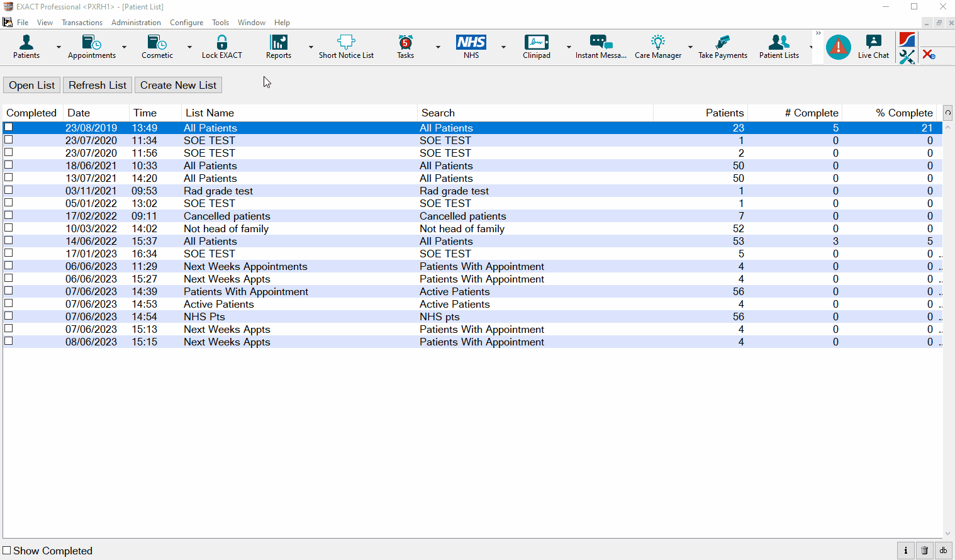Image resolution: width=955 pixels, height=560 pixels.
Task: Click the Create New List button
Action: click(178, 85)
